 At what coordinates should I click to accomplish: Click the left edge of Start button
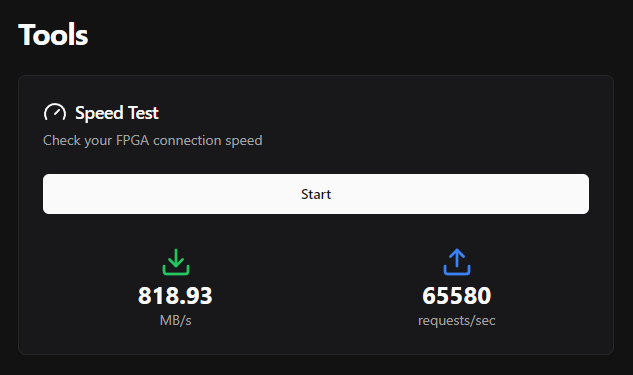pos(46,194)
